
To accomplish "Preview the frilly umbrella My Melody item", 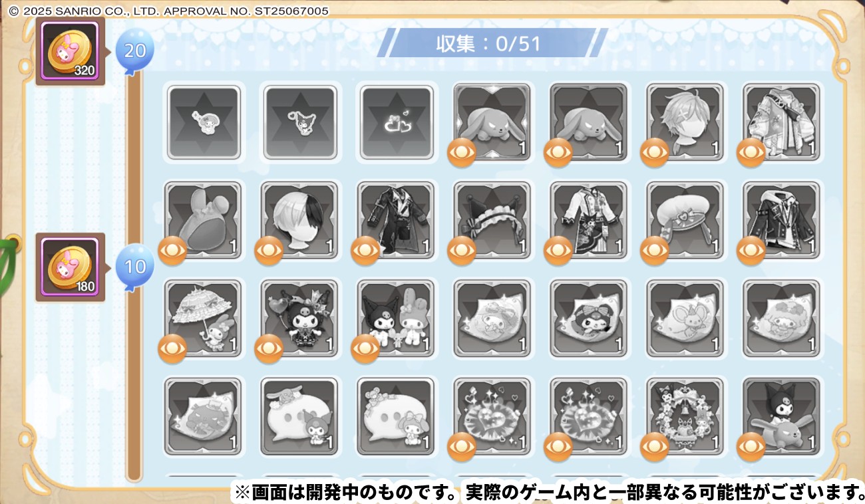I will click(172, 349).
